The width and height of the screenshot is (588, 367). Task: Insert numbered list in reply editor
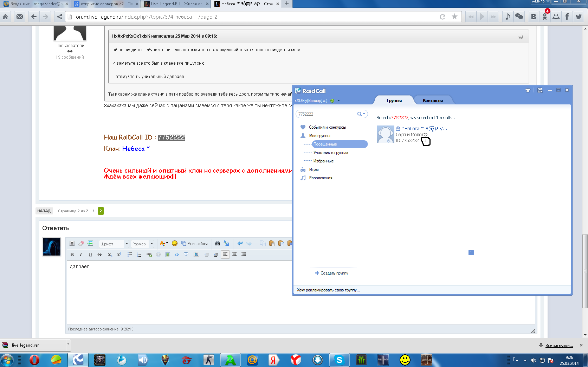(x=139, y=255)
